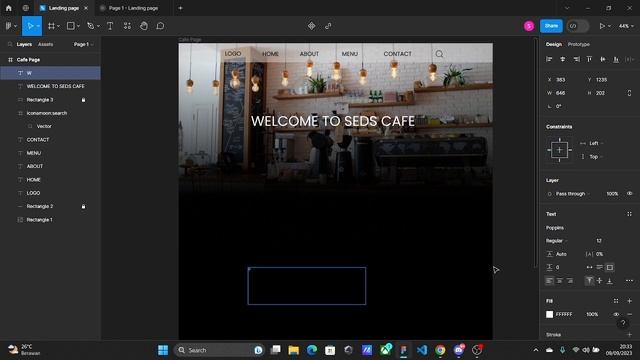640x360 pixels.
Task: Select the Move tool
Action: (x=30, y=26)
